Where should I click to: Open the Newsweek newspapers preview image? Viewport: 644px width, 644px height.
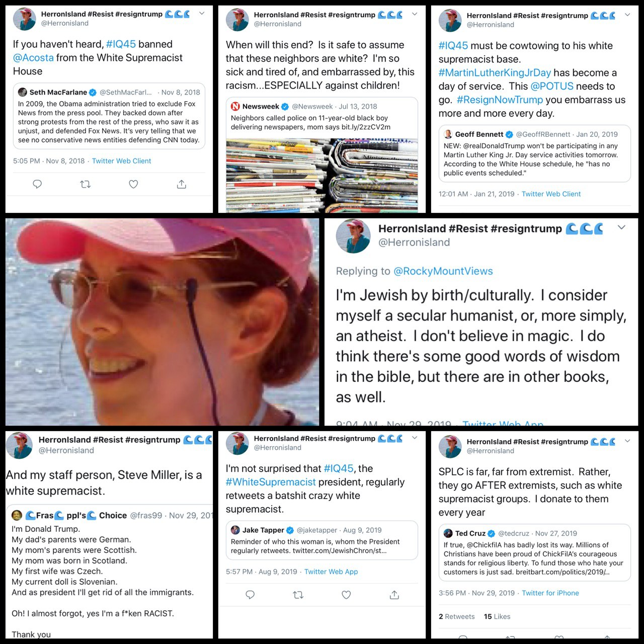[x=322, y=176]
